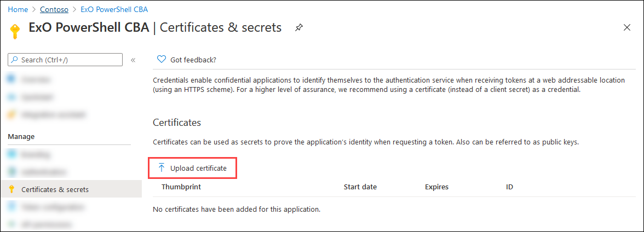Viewport: 644px width, 232px height.
Task: Select the Expires column header
Action: pos(436,187)
